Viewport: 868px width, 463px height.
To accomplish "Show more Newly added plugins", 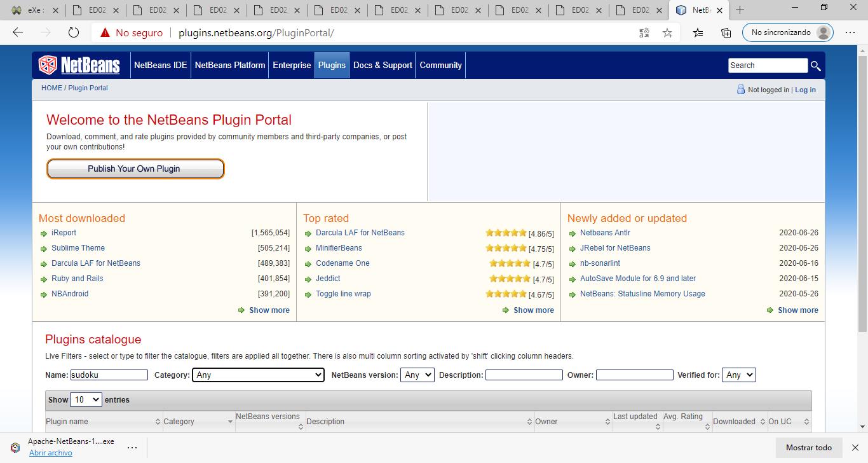I will [798, 310].
